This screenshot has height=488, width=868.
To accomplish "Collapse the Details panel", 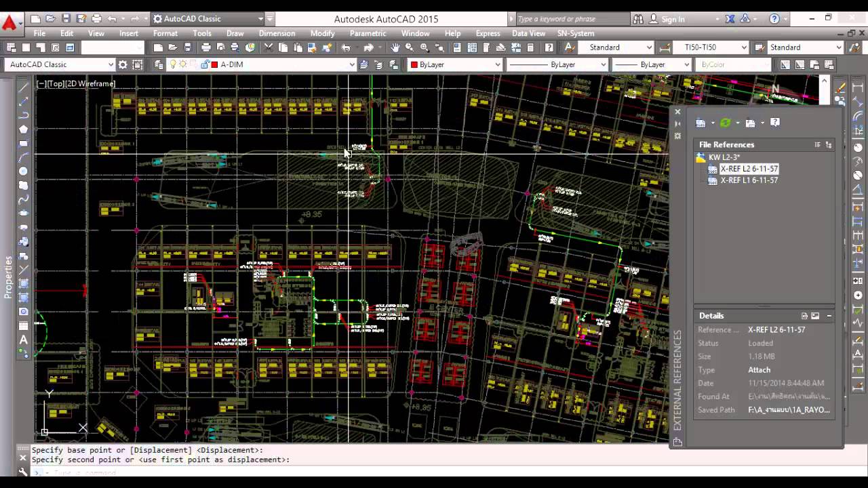I will pyautogui.click(x=829, y=316).
